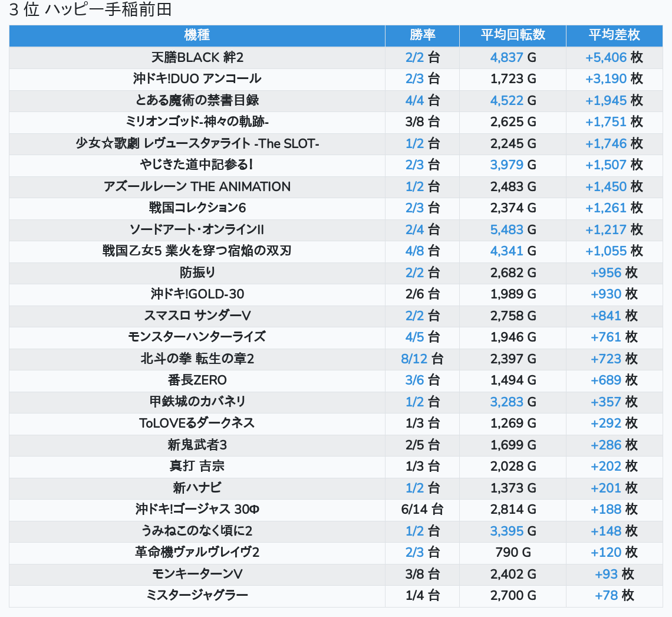Select the 3/6 台 win rate cell
The image size is (672, 617).
(x=422, y=380)
